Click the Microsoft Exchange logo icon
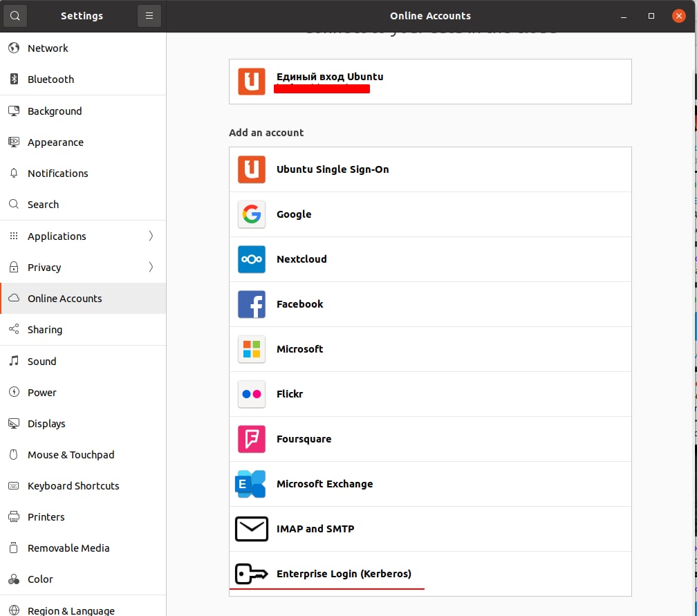The width and height of the screenshot is (697, 616). [250, 484]
